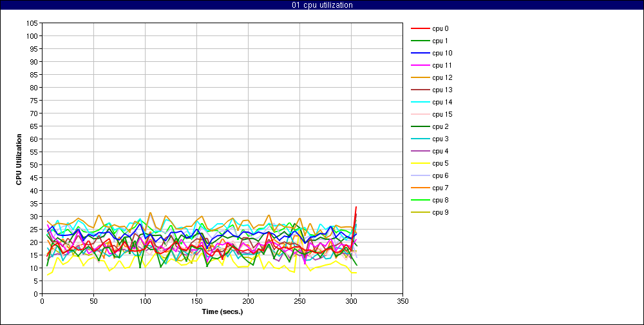Select the cpu 10 legend label
The image size is (644, 325).
tap(442, 53)
